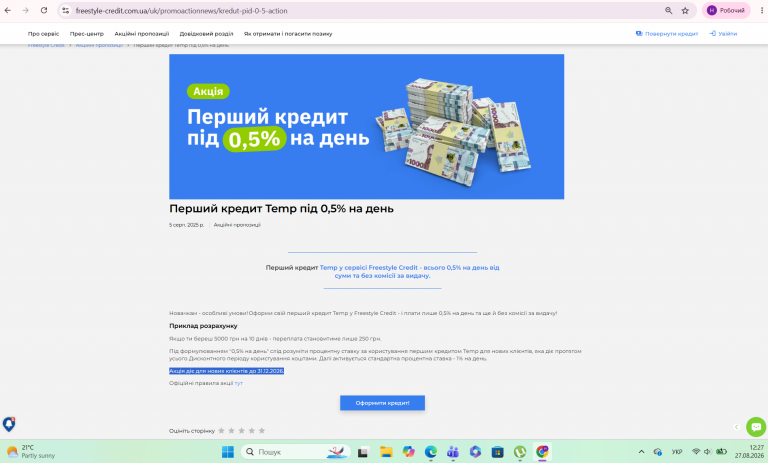768x463 pixels.
Task: Go back to the previous page
Action: (x=8, y=10)
